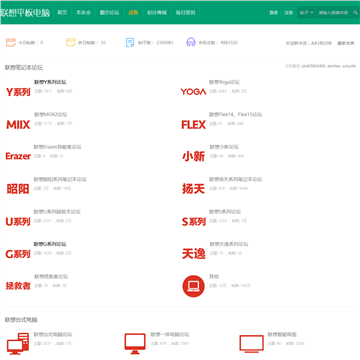Open the 小新 forum logo
Screen dimensions: 360x360
(193, 156)
